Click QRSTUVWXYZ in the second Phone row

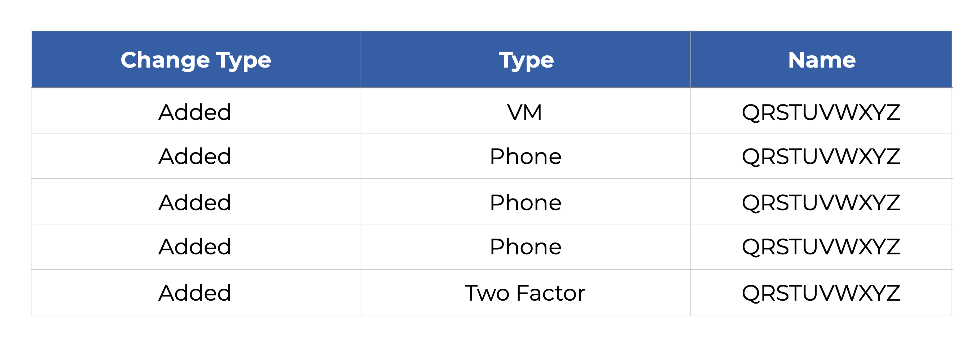[821, 202]
